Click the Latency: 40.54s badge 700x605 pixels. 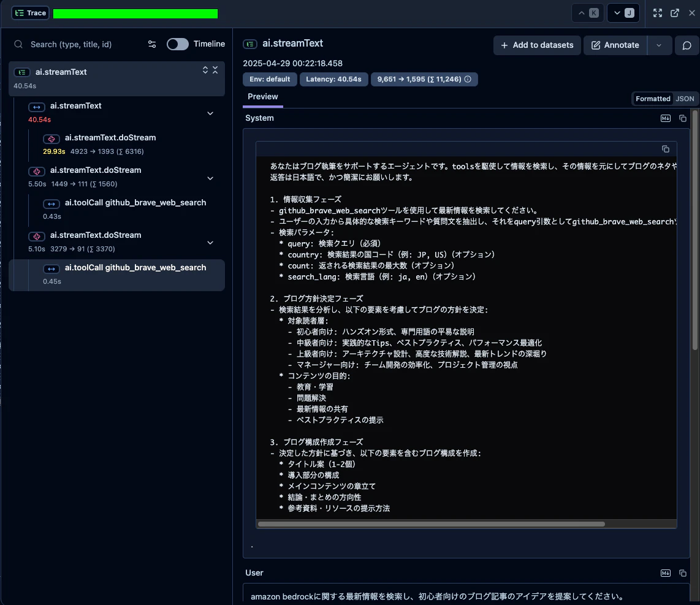click(x=333, y=79)
